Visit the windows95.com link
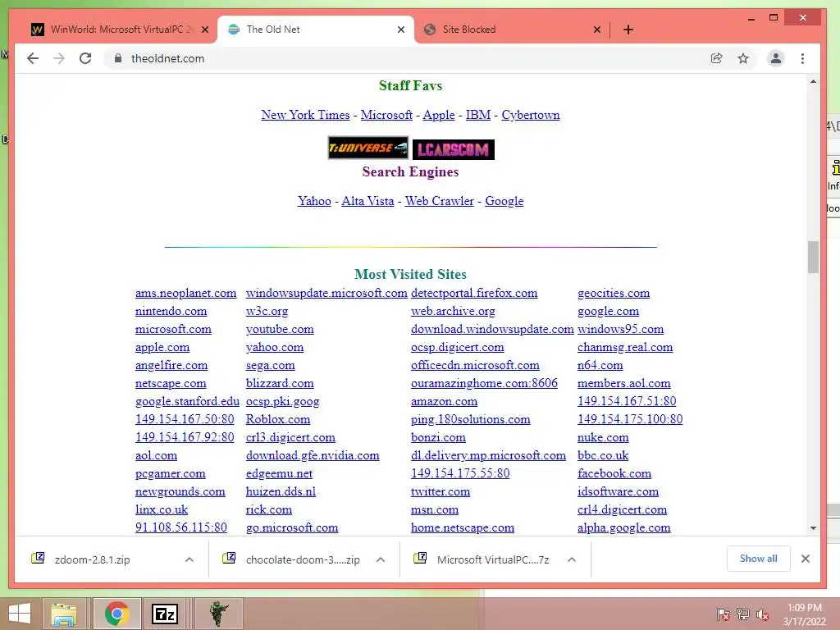The image size is (840, 630). tap(620, 329)
